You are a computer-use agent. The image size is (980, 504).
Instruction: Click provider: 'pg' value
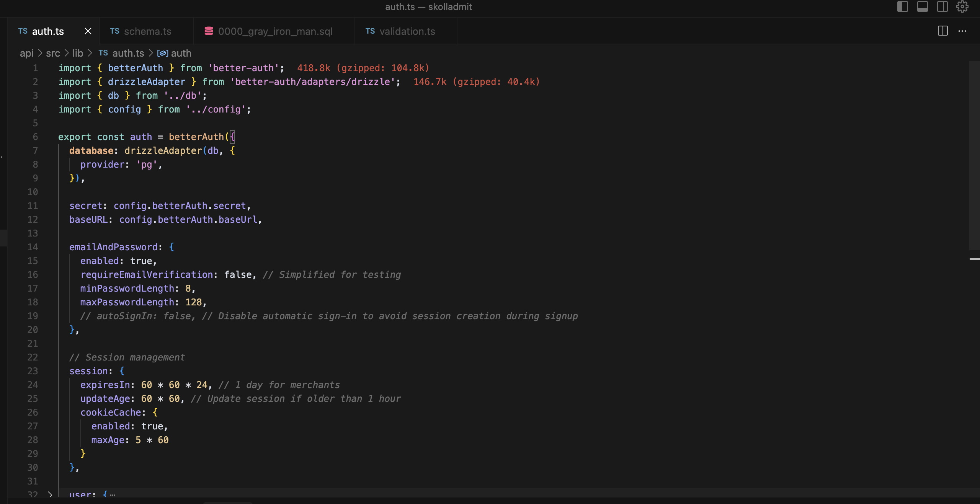pyautogui.click(x=147, y=165)
